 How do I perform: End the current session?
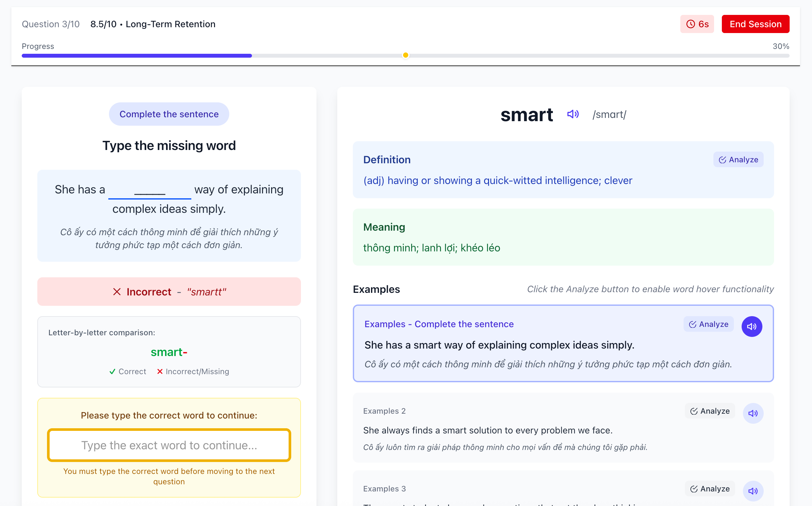[x=755, y=24]
